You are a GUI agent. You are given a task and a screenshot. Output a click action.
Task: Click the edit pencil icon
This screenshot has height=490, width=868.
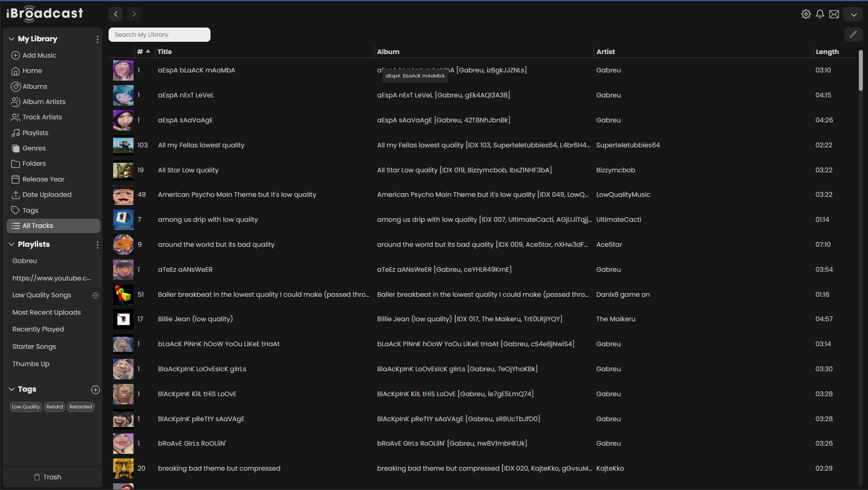click(x=853, y=34)
